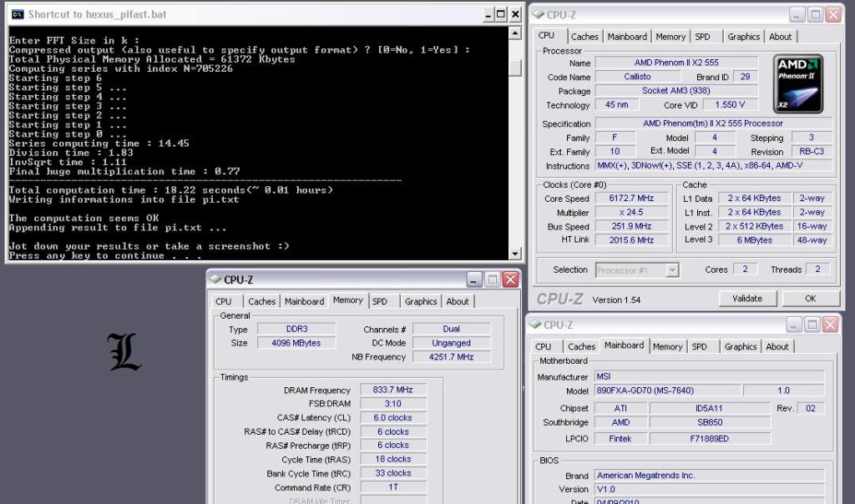
Task: Click the AMD Phenom II processor logo
Action: 799,84
